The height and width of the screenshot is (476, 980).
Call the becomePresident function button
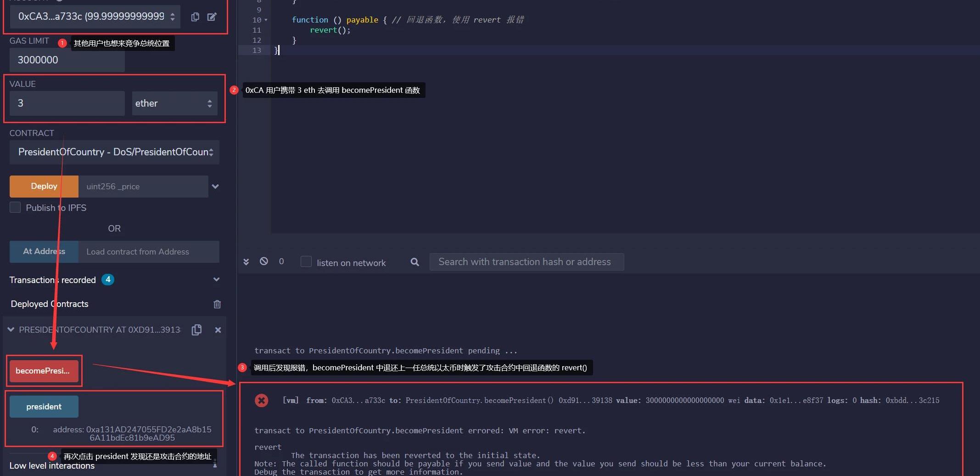[44, 371]
